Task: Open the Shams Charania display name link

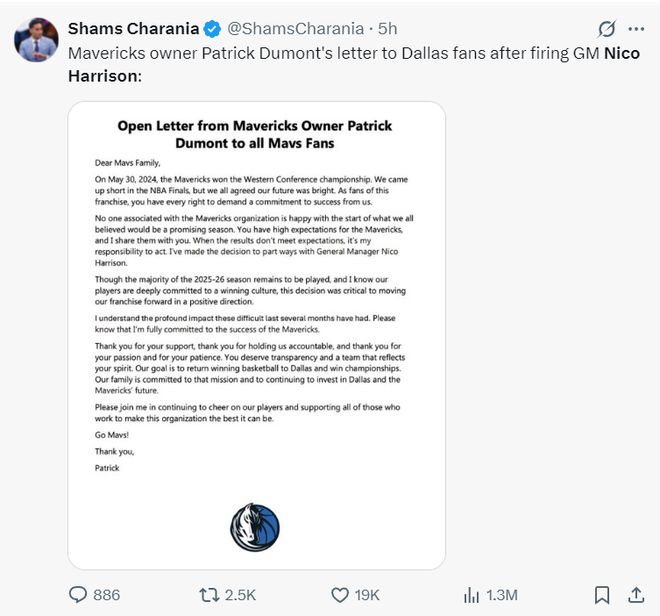Action: (x=133, y=28)
